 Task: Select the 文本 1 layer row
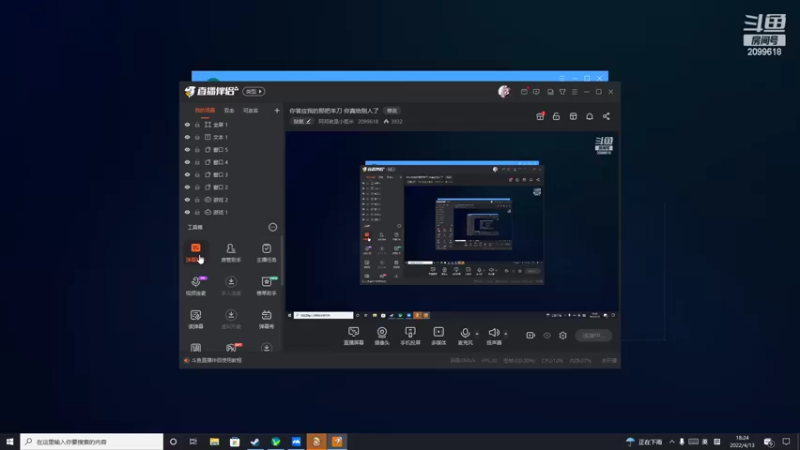[232, 137]
